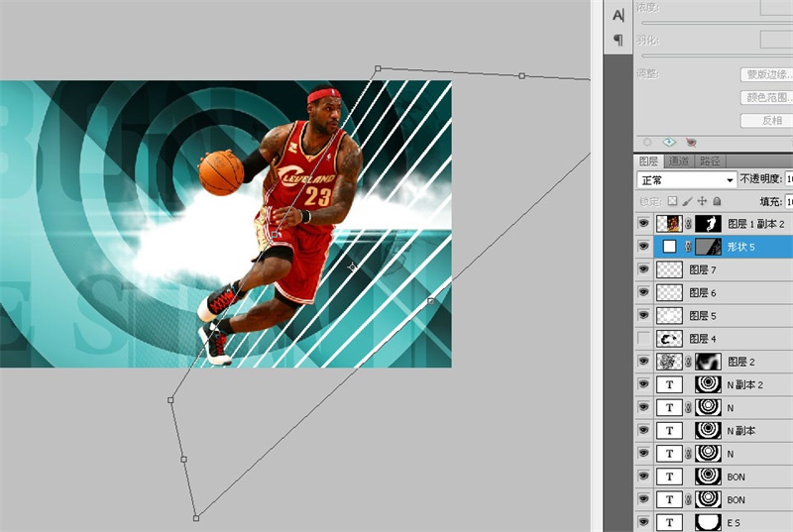Open the blend mode dropdown 正常
Screen dimensions: 793x532
coord(685,180)
